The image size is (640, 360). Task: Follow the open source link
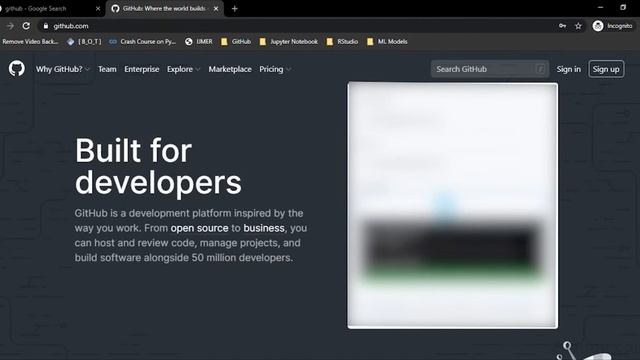point(199,228)
